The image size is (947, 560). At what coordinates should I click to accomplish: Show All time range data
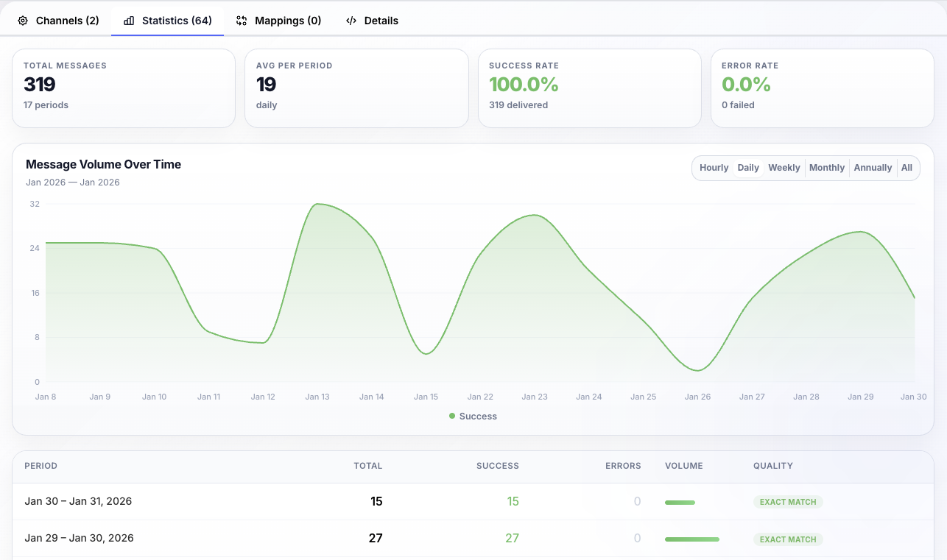coord(906,168)
